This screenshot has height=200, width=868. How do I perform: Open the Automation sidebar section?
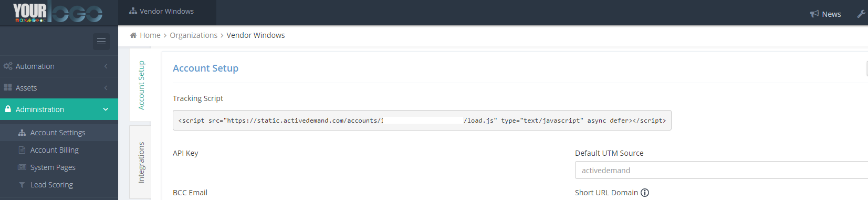coord(59,66)
